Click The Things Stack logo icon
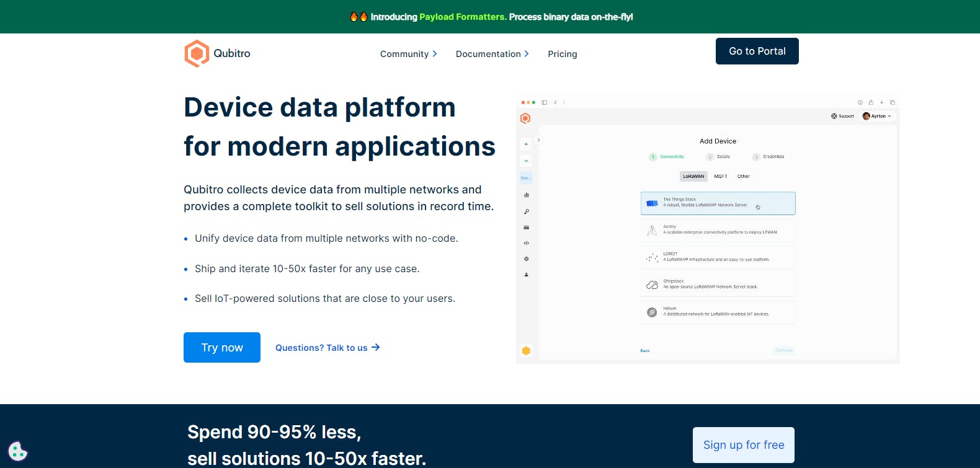The image size is (980, 468). pyautogui.click(x=652, y=203)
